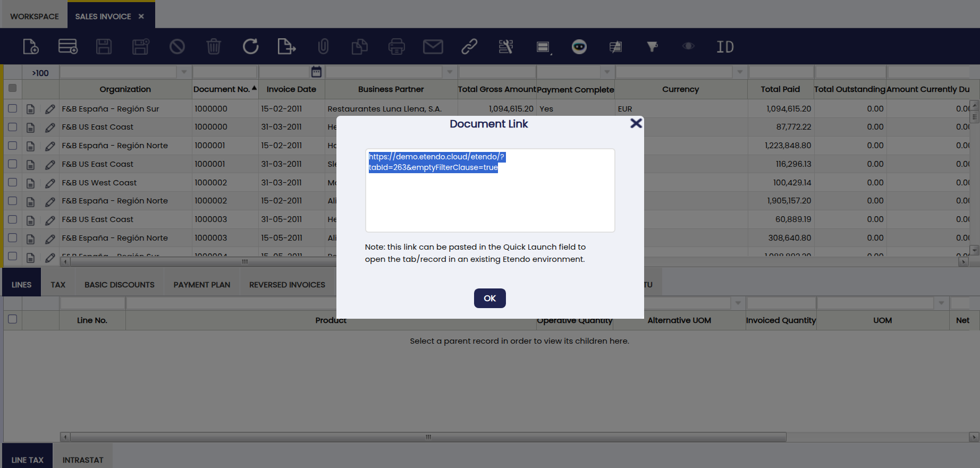Image resolution: width=980 pixels, height=468 pixels.
Task: Open the Invoice Date calendar picker
Action: (x=316, y=72)
